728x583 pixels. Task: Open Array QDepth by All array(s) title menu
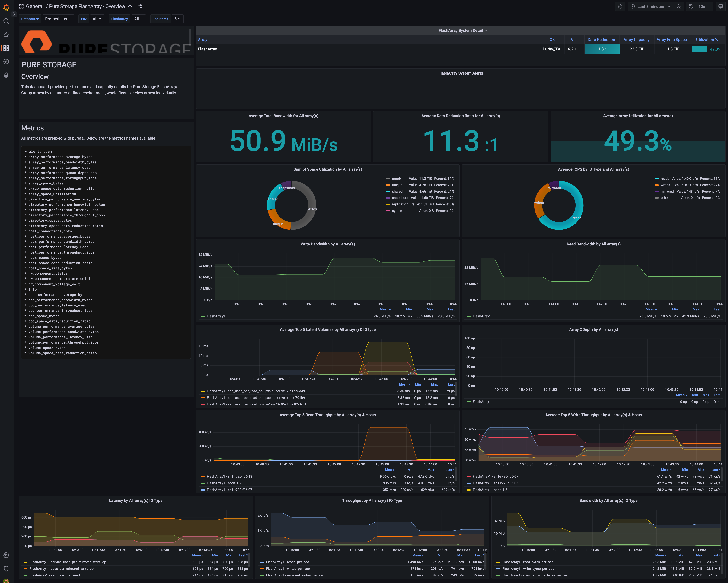point(593,330)
